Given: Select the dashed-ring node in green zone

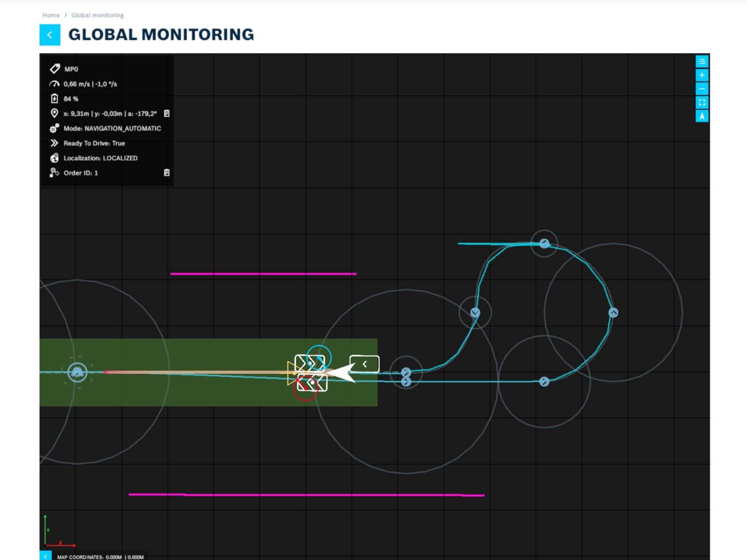Looking at the screenshot, I should click(78, 372).
